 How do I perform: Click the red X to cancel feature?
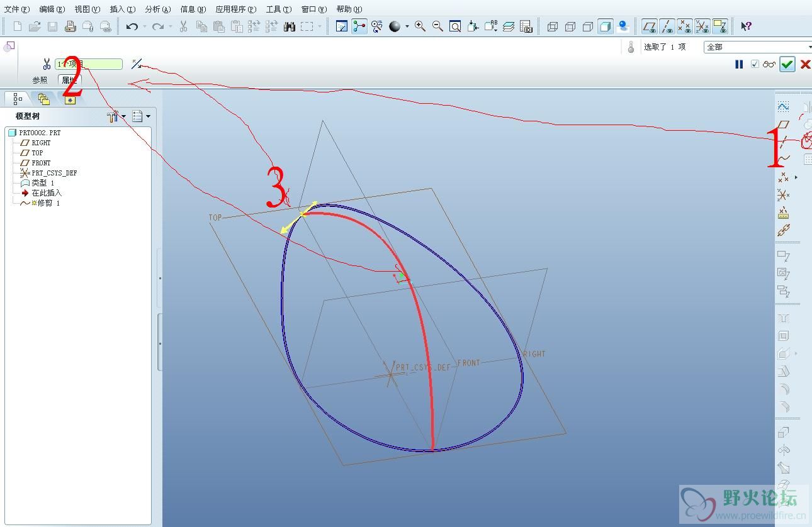(805, 64)
